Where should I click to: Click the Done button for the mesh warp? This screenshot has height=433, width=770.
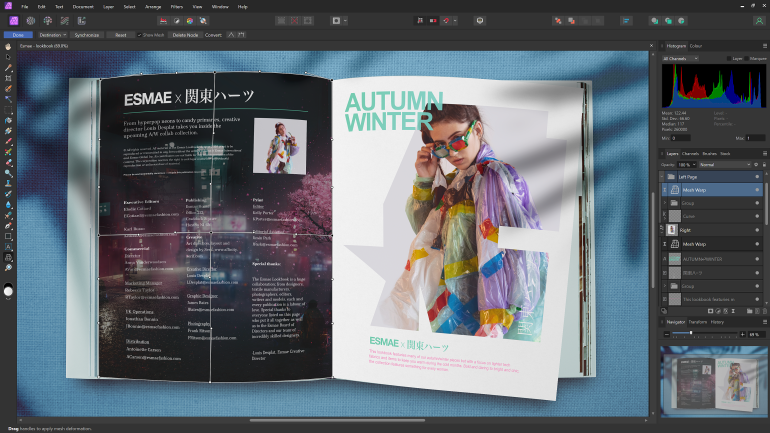pyautogui.click(x=18, y=35)
